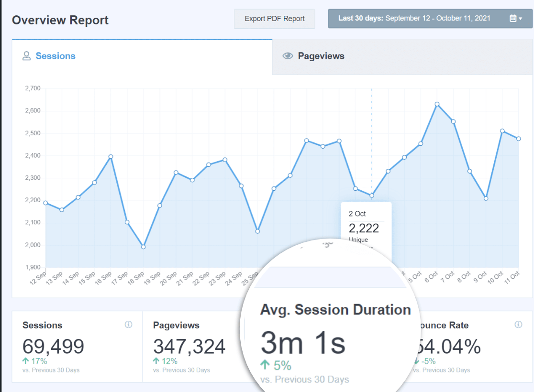The image size is (534, 392).
Task: Click the 20 Sep x-axis label
Action: click(x=168, y=279)
